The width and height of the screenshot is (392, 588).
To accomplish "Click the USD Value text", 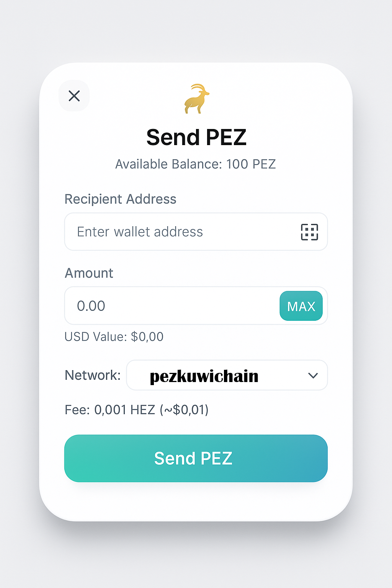I will tap(114, 337).
